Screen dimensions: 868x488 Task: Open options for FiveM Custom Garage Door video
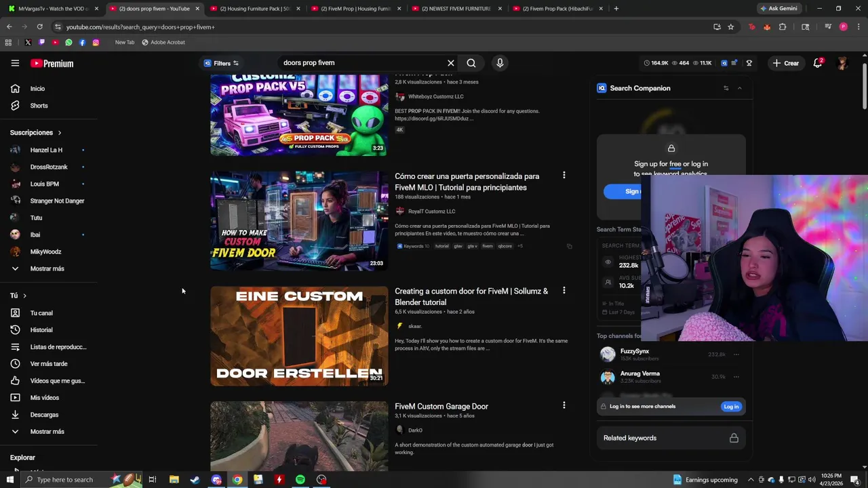(564, 405)
